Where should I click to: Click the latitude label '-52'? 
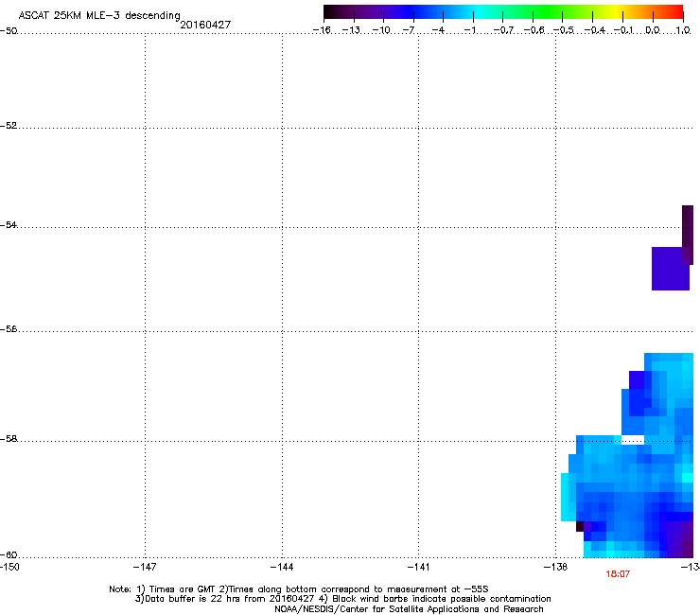click(x=9, y=126)
